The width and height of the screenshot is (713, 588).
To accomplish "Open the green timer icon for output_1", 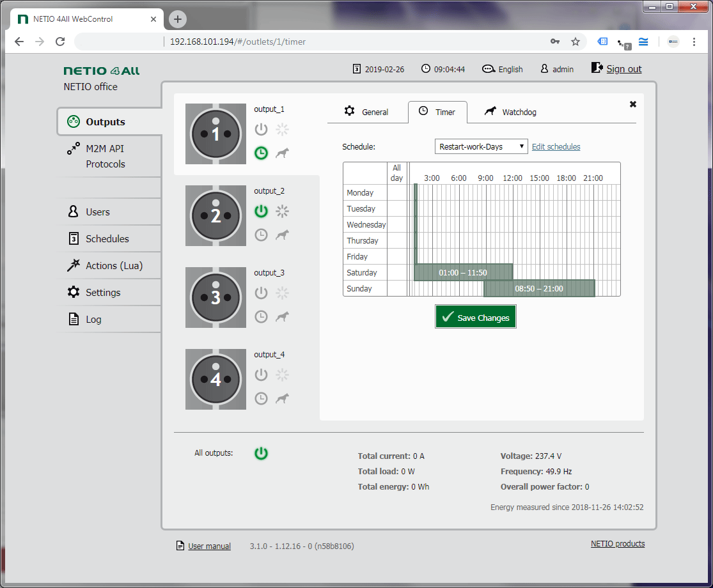I will pos(261,153).
